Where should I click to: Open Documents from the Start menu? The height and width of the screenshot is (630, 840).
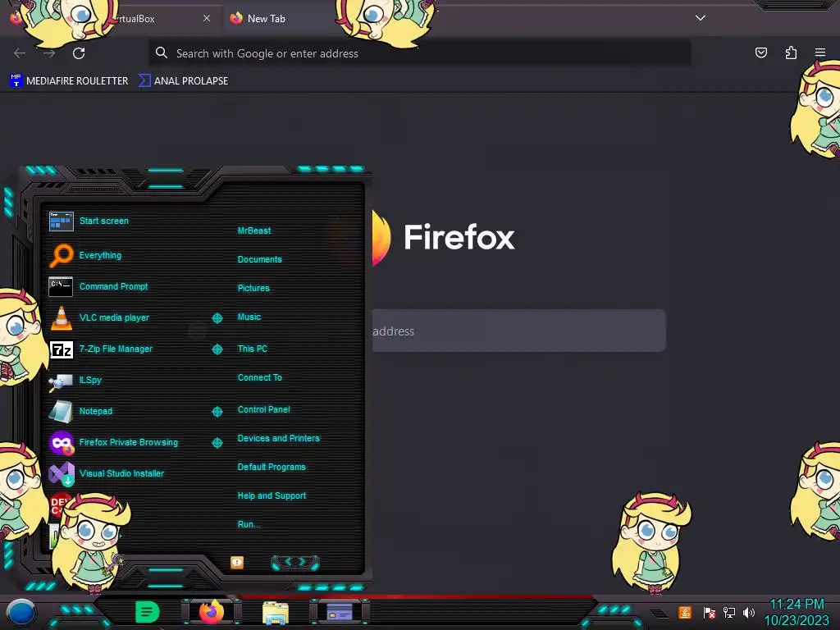[260, 259]
